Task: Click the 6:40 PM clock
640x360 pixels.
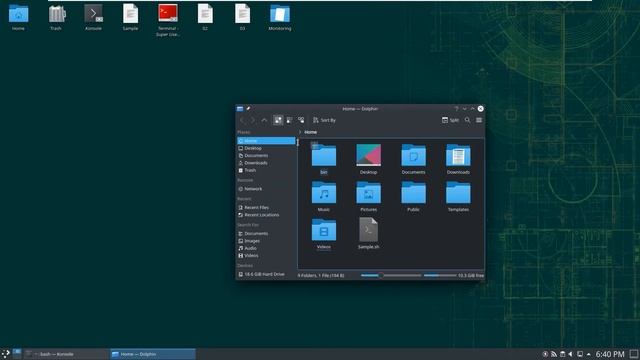Action: tap(610, 354)
